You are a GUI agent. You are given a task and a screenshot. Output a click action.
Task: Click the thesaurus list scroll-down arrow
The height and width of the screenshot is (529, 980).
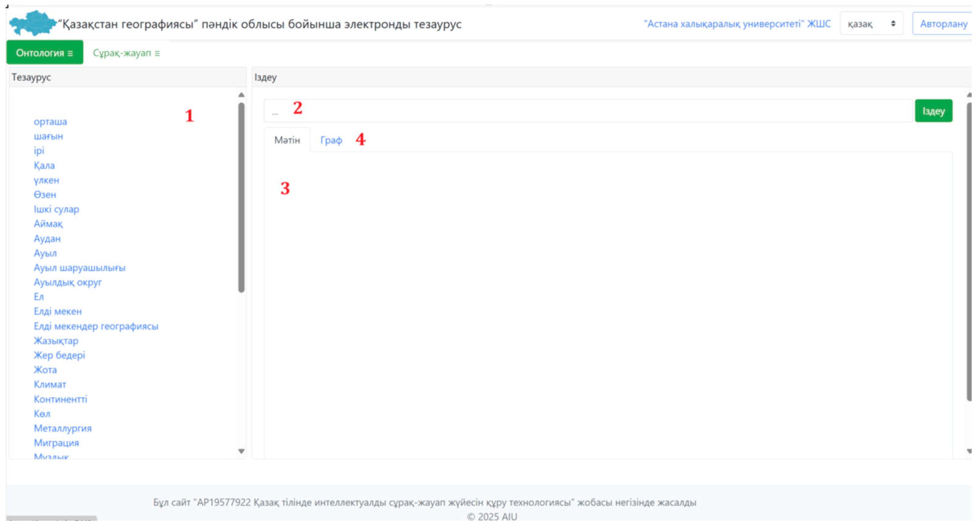[x=241, y=451]
